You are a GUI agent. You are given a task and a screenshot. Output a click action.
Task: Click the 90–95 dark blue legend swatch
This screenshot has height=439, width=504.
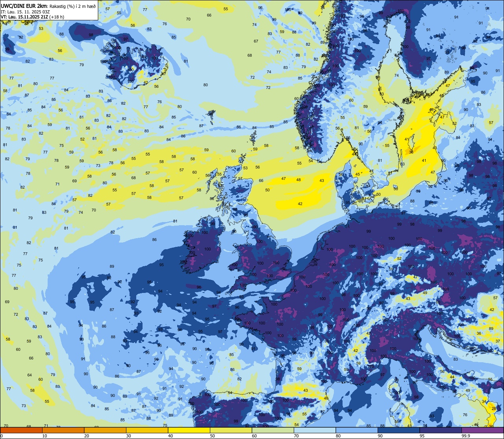pyautogui.click(x=399, y=430)
